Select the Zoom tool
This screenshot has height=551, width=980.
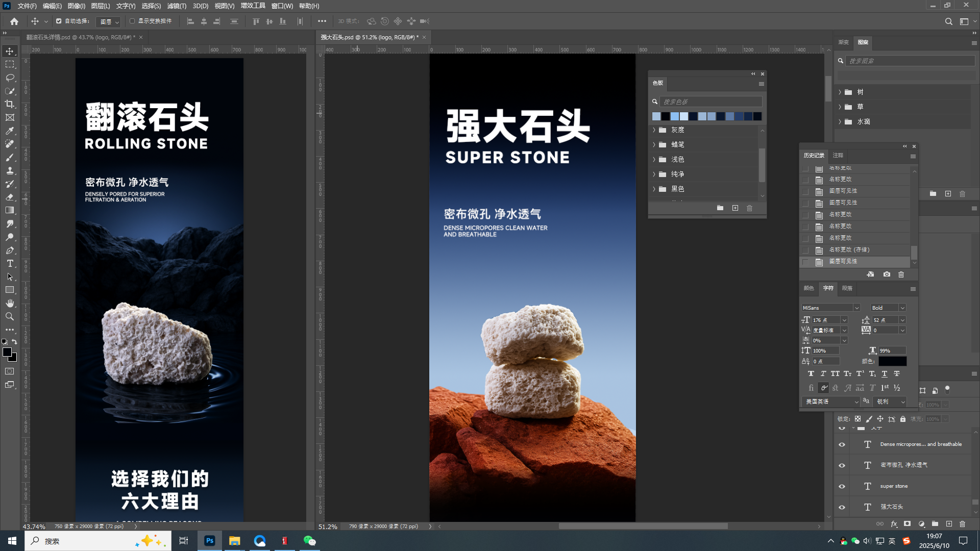(x=9, y=316)
